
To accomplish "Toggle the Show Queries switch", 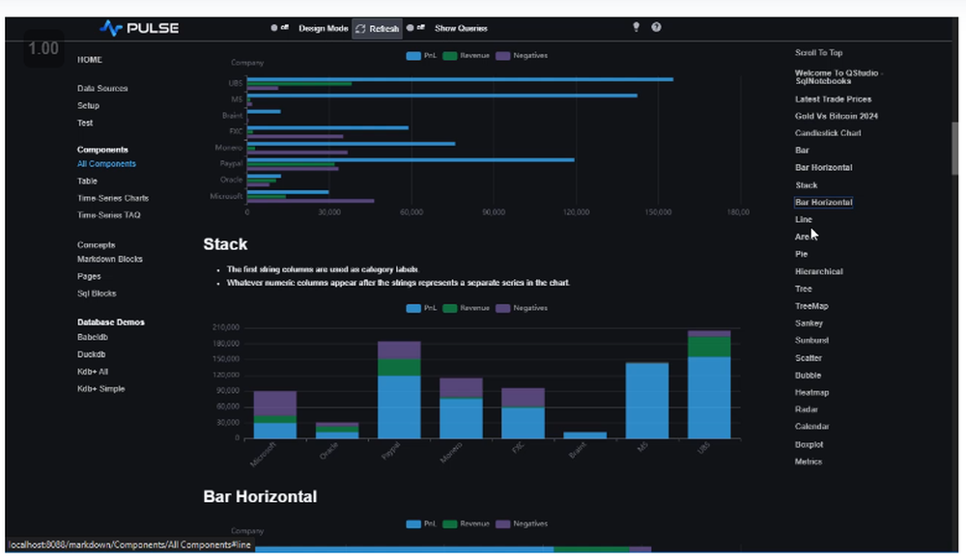I will pyautogui.click(x=415, y=28).
